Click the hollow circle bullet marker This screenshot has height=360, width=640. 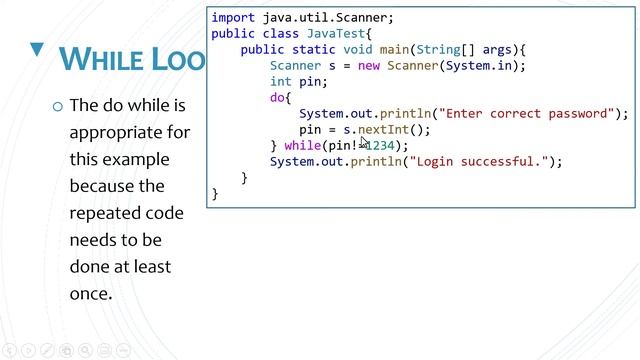58,107
